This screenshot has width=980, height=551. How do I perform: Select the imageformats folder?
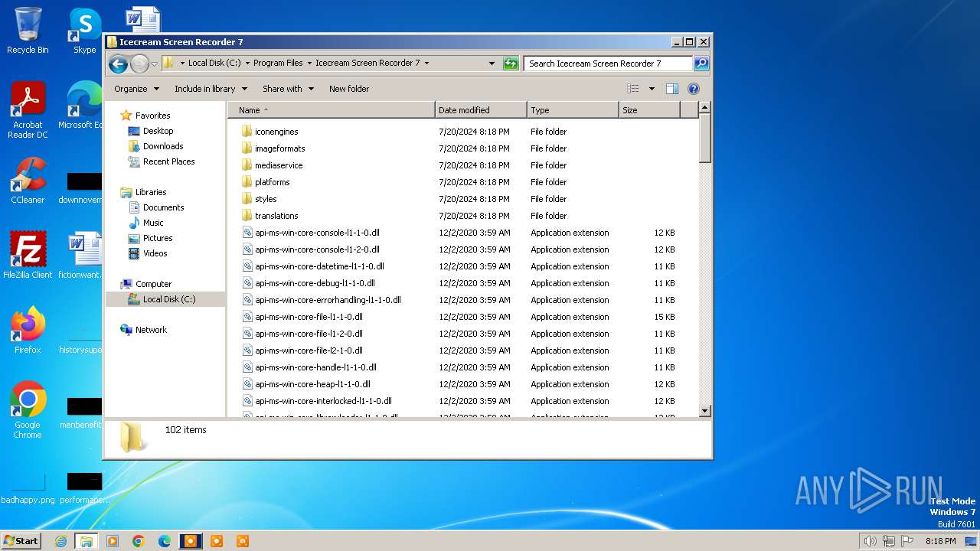279,148
